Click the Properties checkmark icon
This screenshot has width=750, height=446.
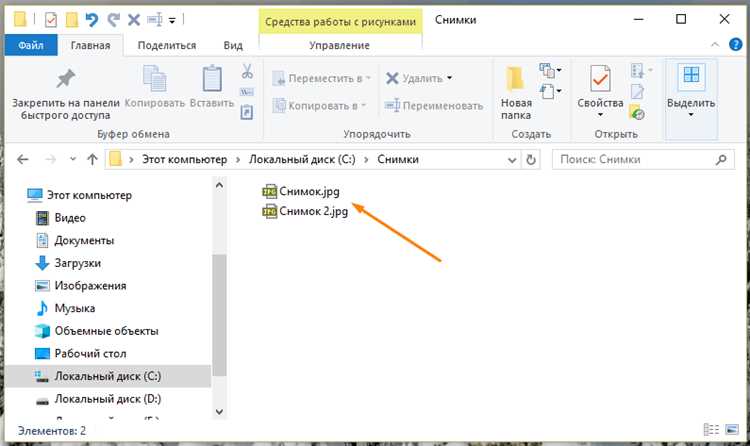600,78
